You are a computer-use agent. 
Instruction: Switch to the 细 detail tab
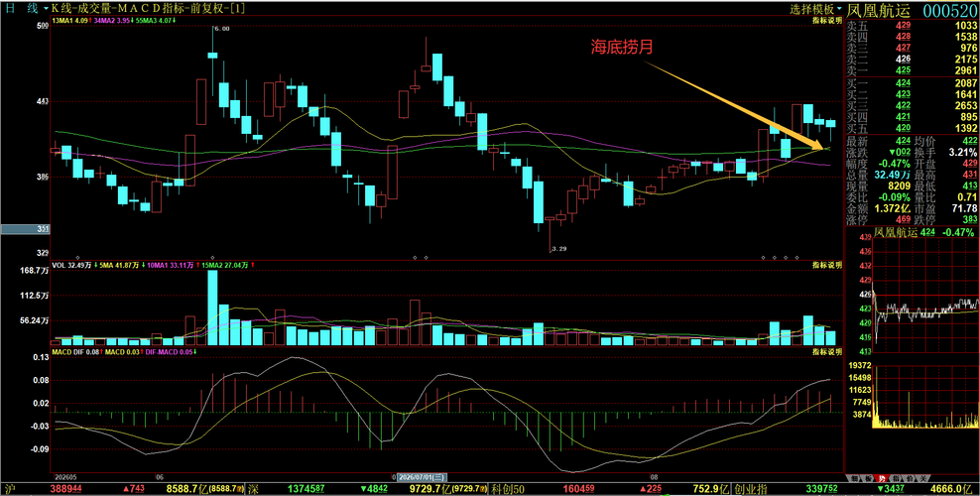[854, 478]
